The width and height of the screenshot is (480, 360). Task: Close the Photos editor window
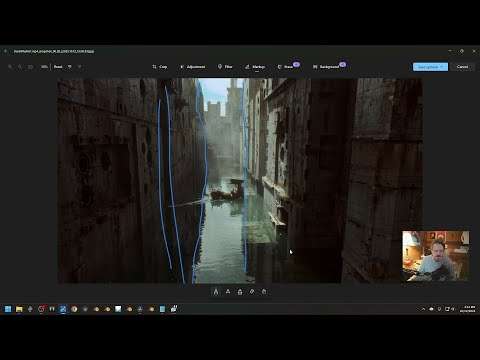pyautogui.click(x=474, y=51)
